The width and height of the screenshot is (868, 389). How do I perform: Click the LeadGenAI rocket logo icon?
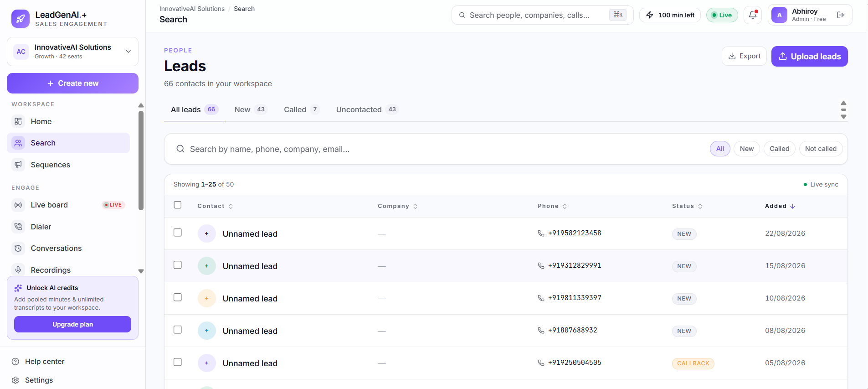[x=21, y=19]
